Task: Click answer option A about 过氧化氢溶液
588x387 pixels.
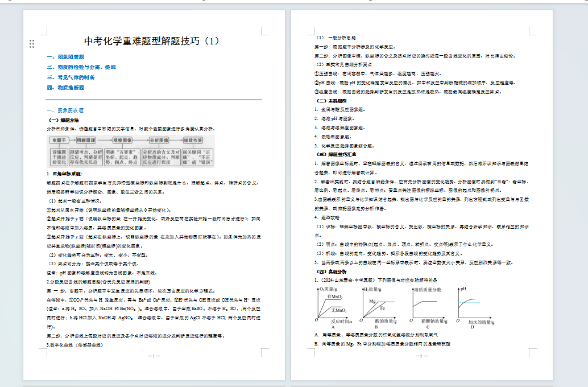Action: coord(376,335)
